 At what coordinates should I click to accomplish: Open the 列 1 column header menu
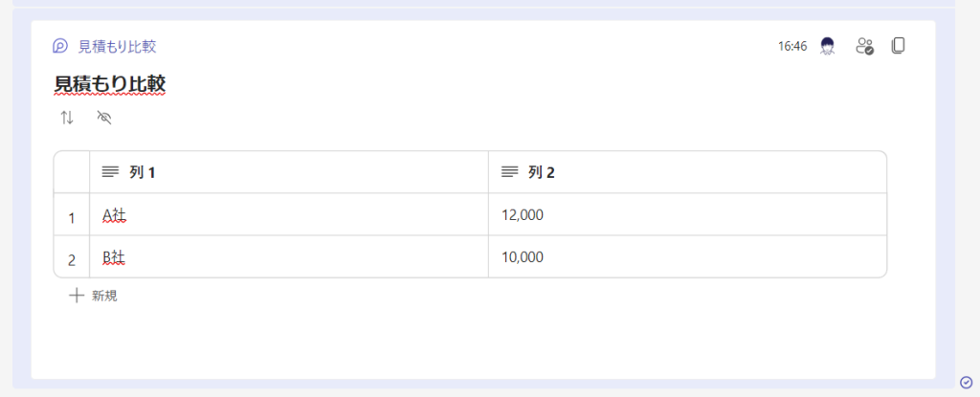(x=287, y=172)
